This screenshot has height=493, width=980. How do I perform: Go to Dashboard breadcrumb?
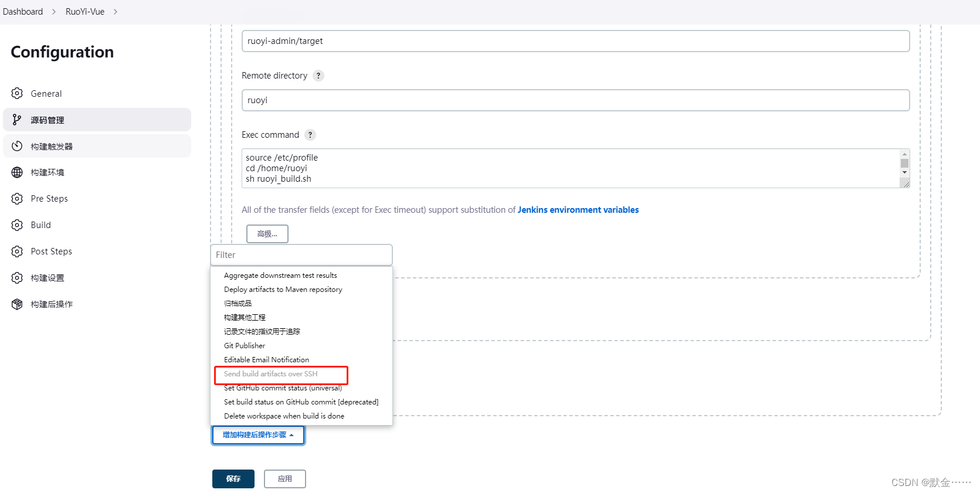tap(23, 12)
